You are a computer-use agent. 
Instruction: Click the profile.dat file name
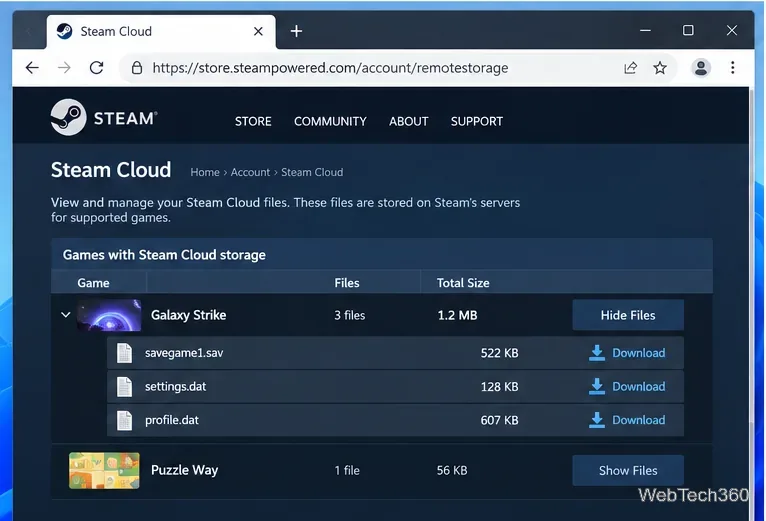172,420
